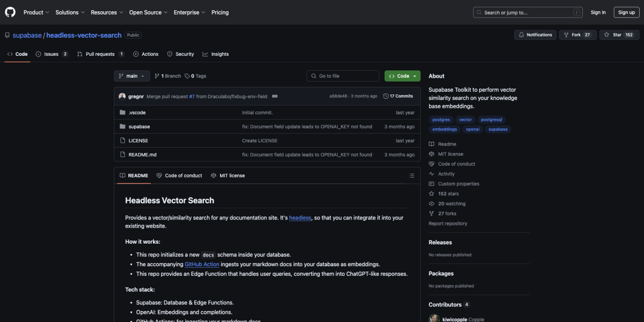The height and width of the screenshot is (322, 644).
Task: Open the Solutions navigation menu
Action: click(x=70, y=12)
